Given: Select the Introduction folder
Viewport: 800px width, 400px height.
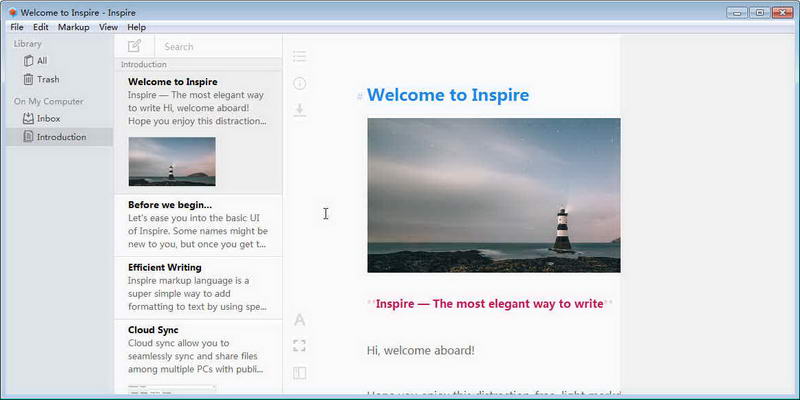Looking at the screenshot, I should [60, 137].
